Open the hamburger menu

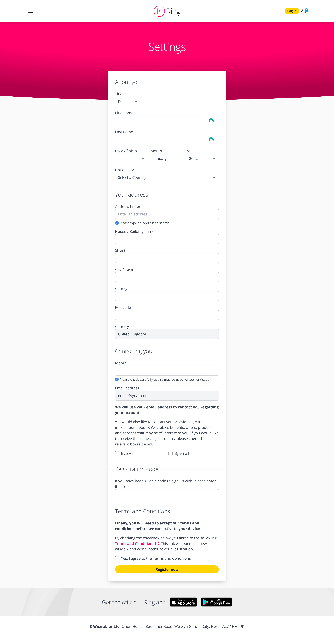pyautogui.click(x=31, y=11)
